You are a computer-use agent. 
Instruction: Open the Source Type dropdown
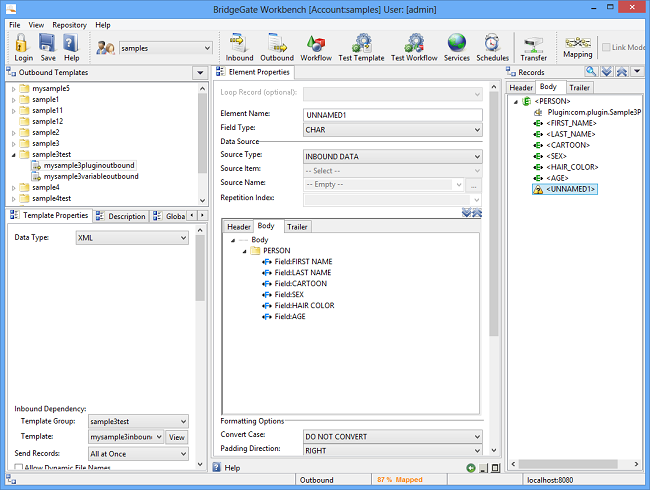point(393,157)
